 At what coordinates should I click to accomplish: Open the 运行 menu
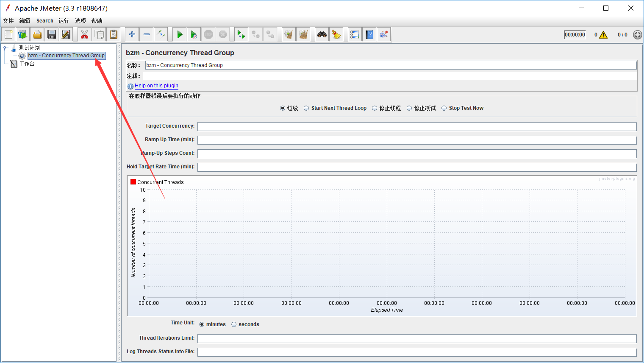click(64, 21)
